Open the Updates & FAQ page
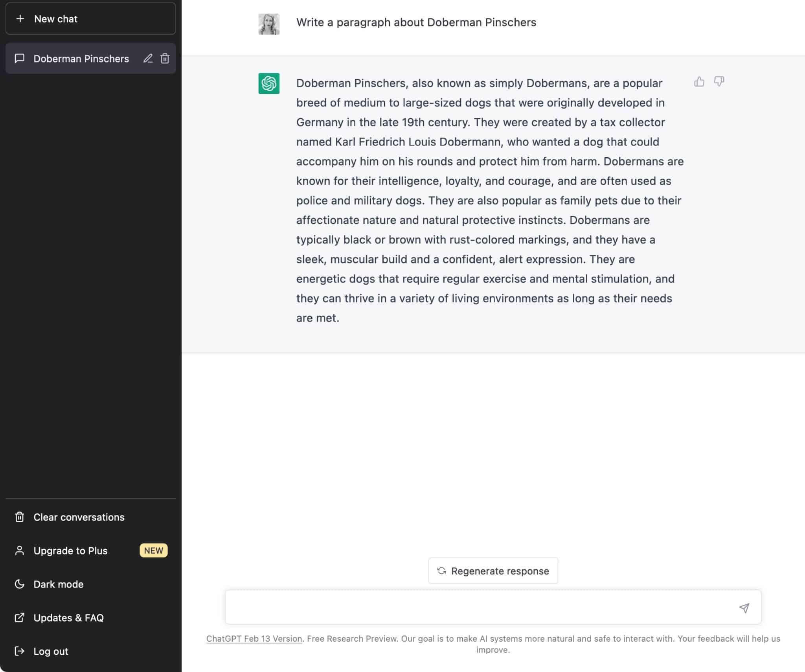 68,618
